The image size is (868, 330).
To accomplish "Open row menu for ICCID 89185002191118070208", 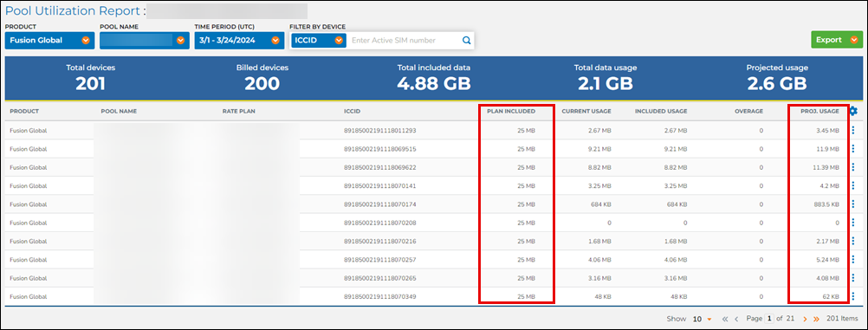I will [853, 223].
